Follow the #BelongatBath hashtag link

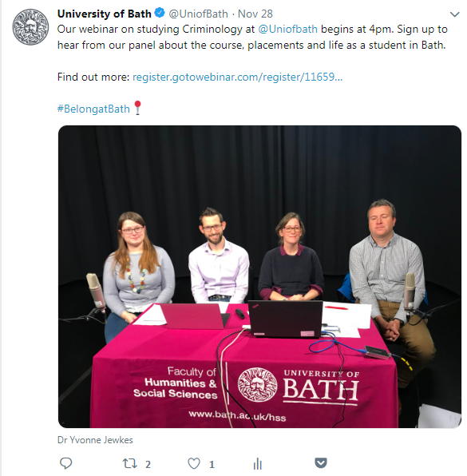(x=93, y=109)
